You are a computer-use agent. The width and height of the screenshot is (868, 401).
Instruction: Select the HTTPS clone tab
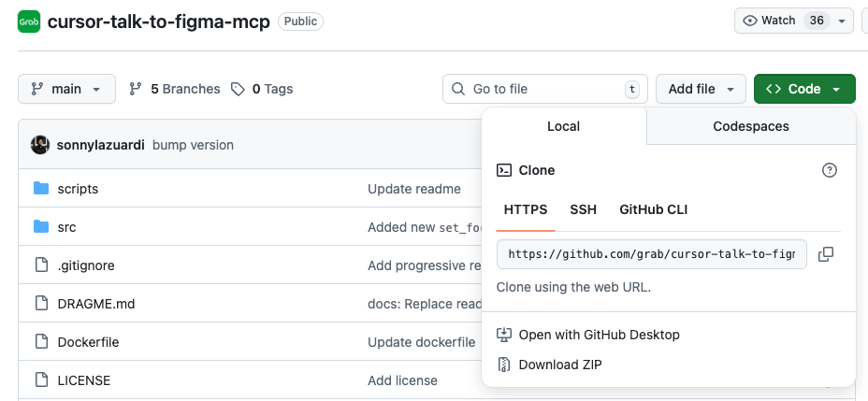coord(526,209)
